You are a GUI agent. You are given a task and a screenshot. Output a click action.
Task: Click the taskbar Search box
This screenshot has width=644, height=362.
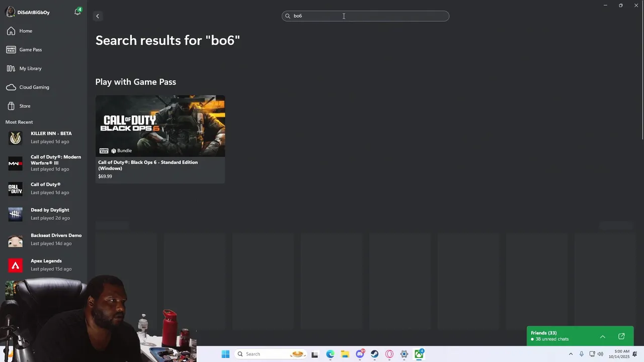(x=271, y=354)
